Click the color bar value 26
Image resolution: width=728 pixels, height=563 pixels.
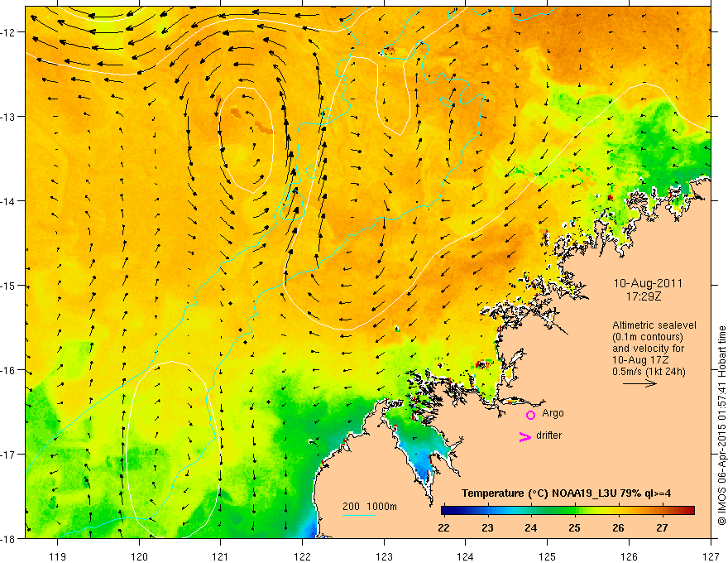coord(618,528)
